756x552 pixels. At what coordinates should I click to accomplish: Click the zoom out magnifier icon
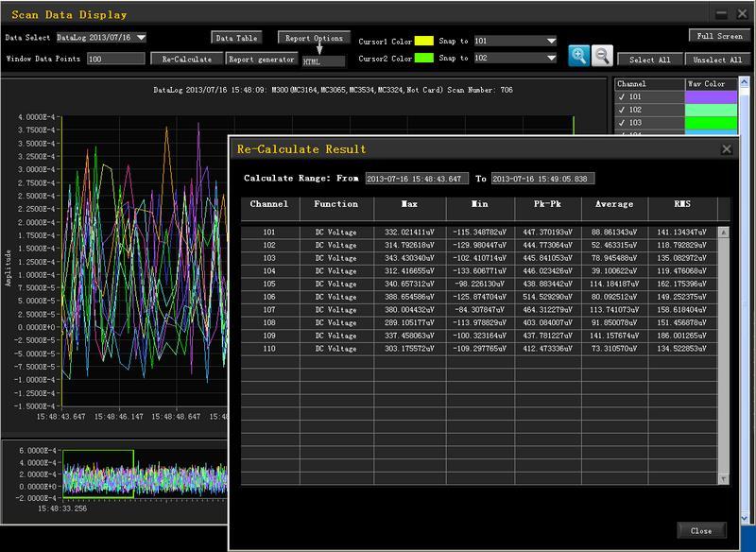[x=602, y=56]
